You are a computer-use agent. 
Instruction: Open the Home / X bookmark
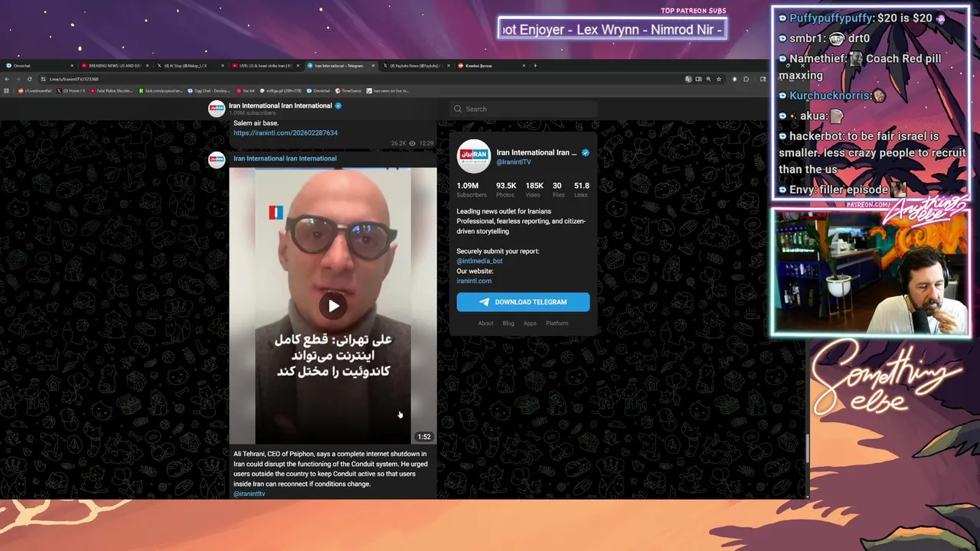[70, 90]
